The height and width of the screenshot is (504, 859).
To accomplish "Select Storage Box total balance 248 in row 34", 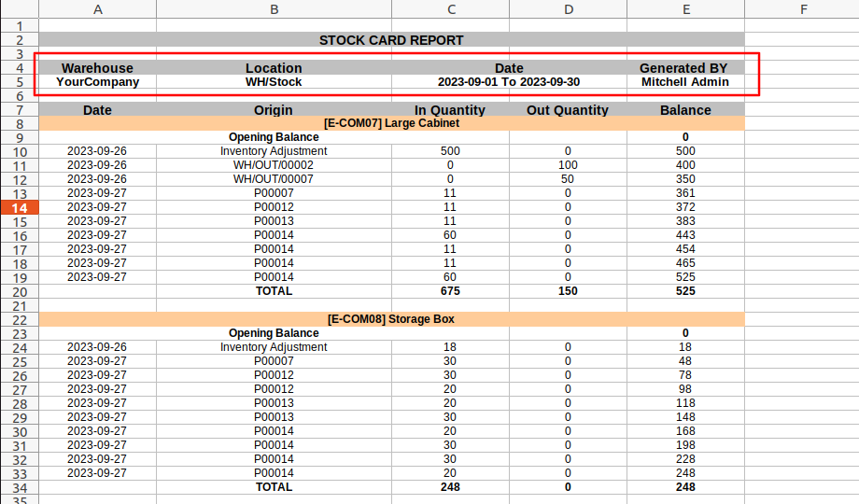I will [685, 487].
